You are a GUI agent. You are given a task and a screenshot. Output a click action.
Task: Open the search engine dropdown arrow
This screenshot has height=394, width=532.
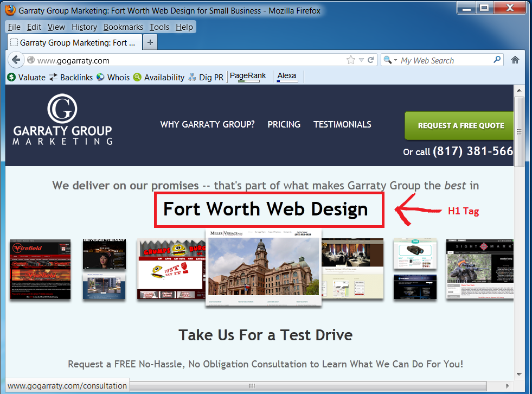click(395, 60)
